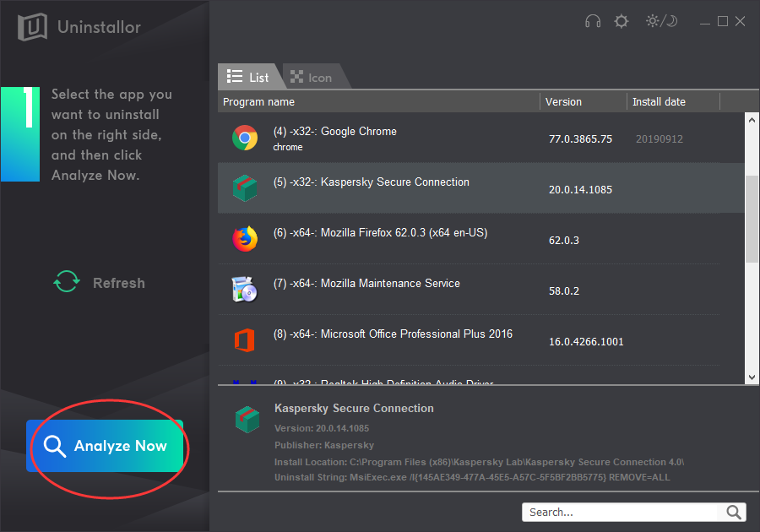This screenshot has width=760, height=532.
Task: Click the Install Location text in details
Action: (479, 462)
